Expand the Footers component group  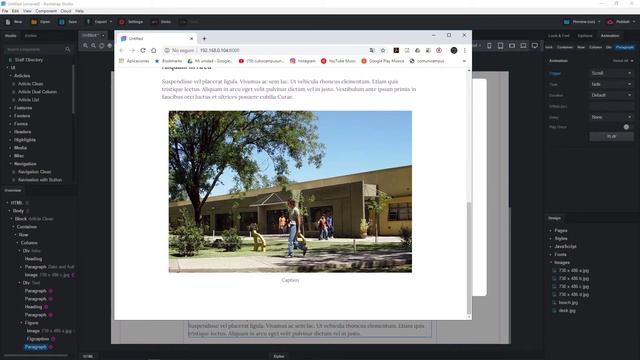coord(10,116)
